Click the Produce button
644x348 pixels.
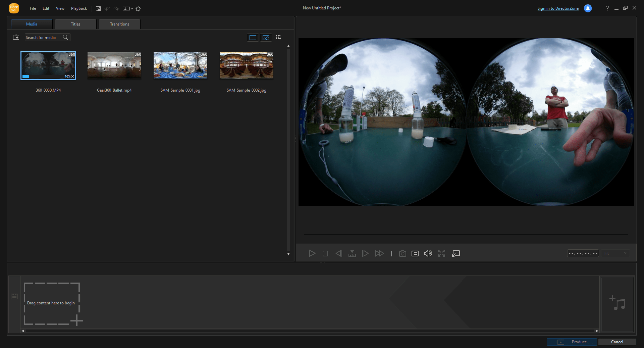coord(572,342)
